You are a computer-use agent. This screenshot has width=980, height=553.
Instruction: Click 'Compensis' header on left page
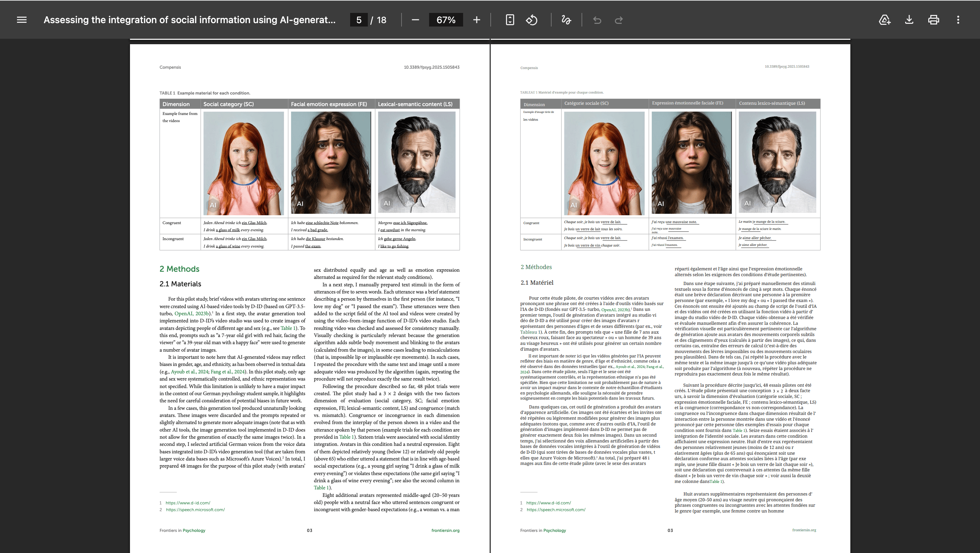[x=170, y=67]
